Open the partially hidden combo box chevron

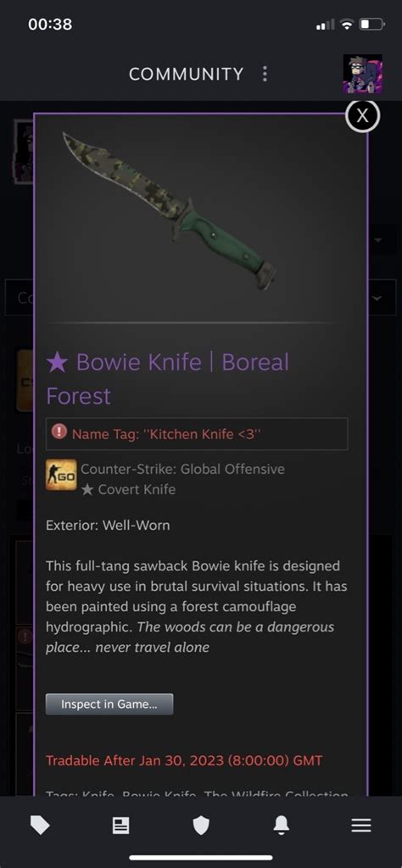coord(377,298)
